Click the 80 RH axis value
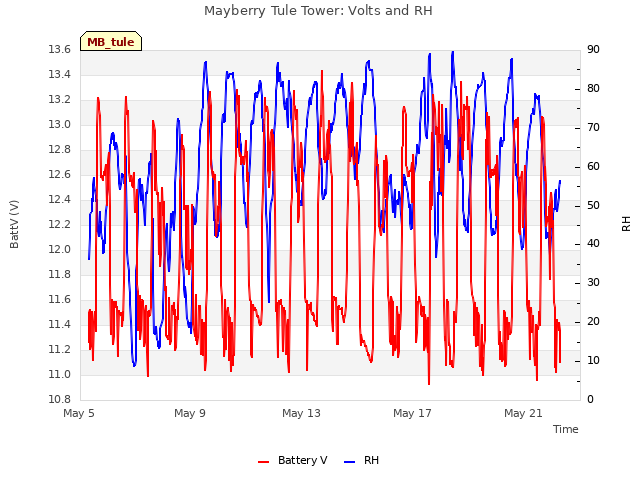Viewport: 640px width, 480px height. tap(593, 89)
